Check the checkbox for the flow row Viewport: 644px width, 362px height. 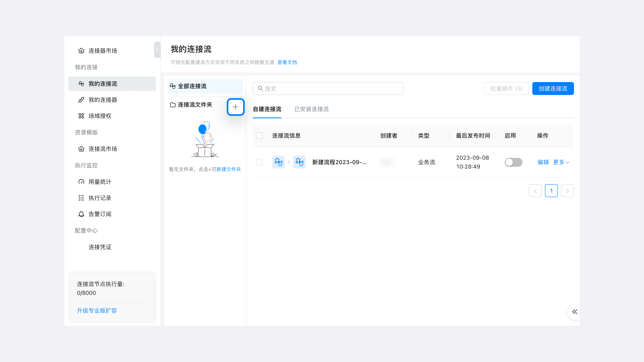(x=259, y=162)
